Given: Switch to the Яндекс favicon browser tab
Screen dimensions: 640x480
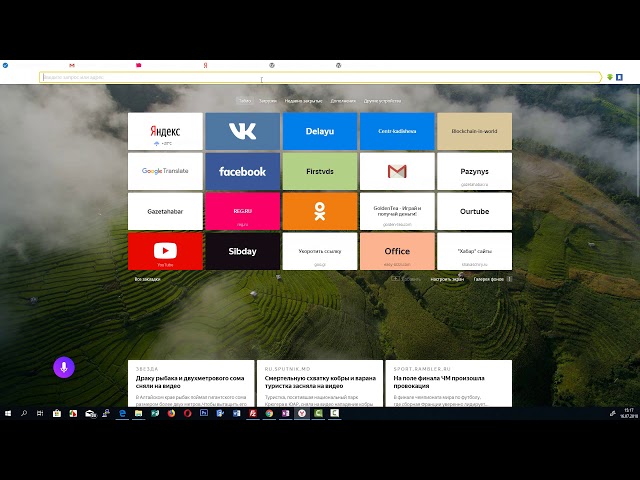Looking at the screenshot, I should pyautogui.click(x=205, y=65).
